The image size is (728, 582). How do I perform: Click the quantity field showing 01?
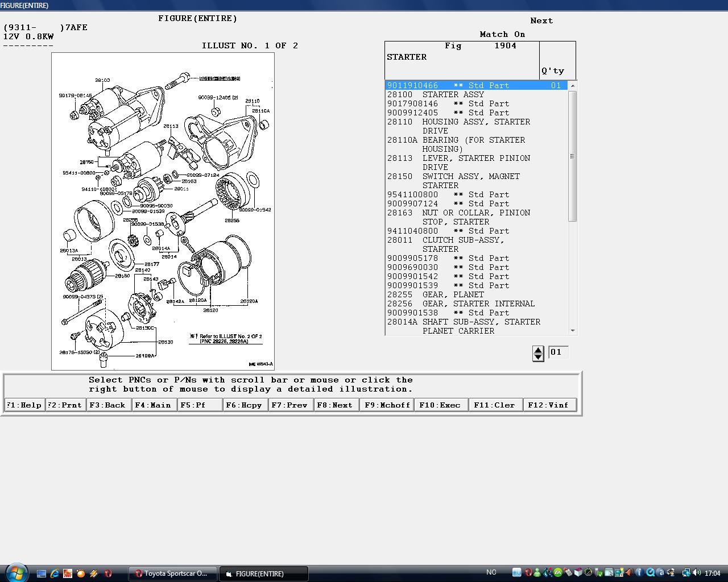[557, 352]
